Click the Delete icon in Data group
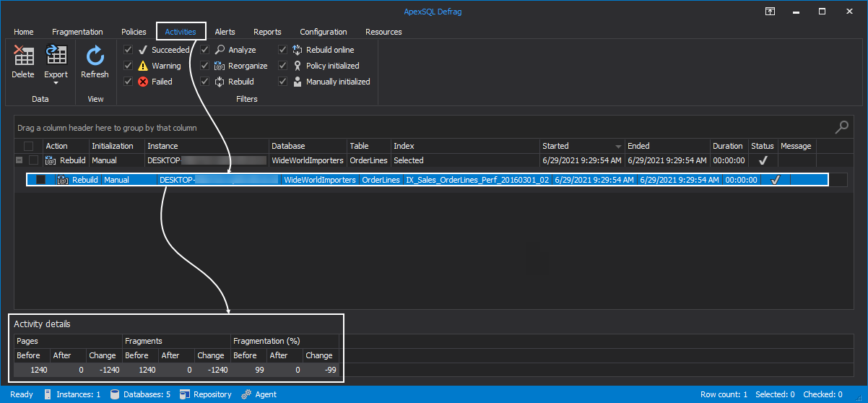This screenshot has height=403, width=868. [x=23, y=56]
